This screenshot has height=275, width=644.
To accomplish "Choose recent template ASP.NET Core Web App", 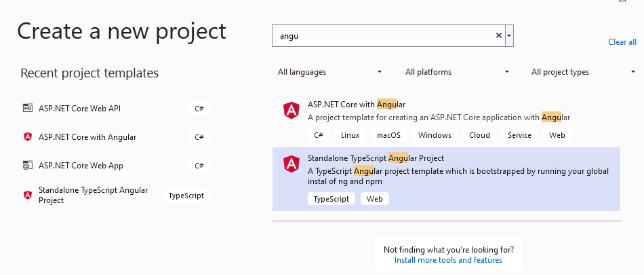I will (x=81, y=166).
